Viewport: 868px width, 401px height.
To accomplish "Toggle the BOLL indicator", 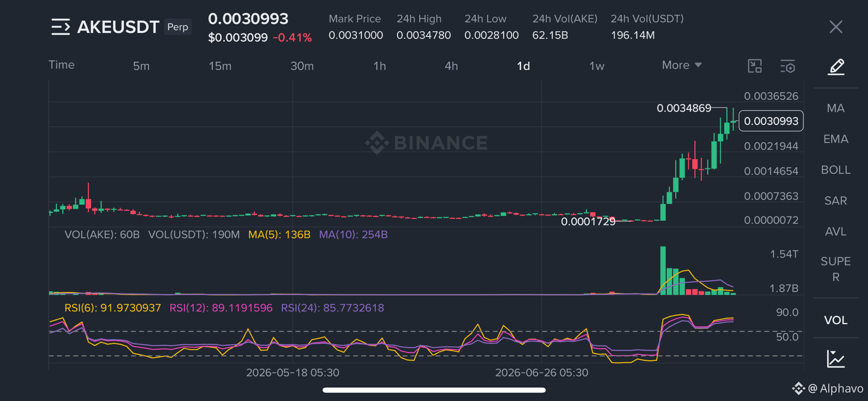I will [836, 170].
